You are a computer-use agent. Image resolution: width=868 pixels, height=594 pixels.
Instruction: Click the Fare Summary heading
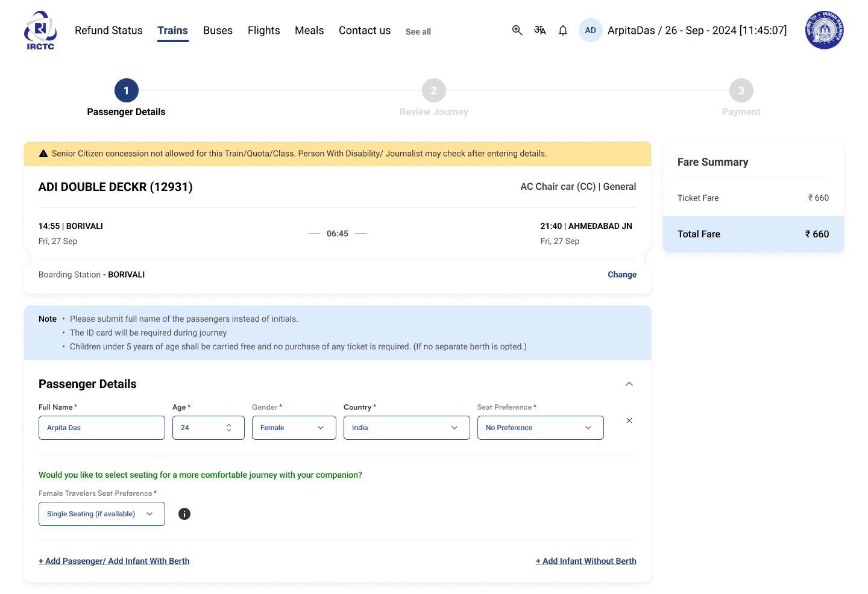click(x=713, y=162)
